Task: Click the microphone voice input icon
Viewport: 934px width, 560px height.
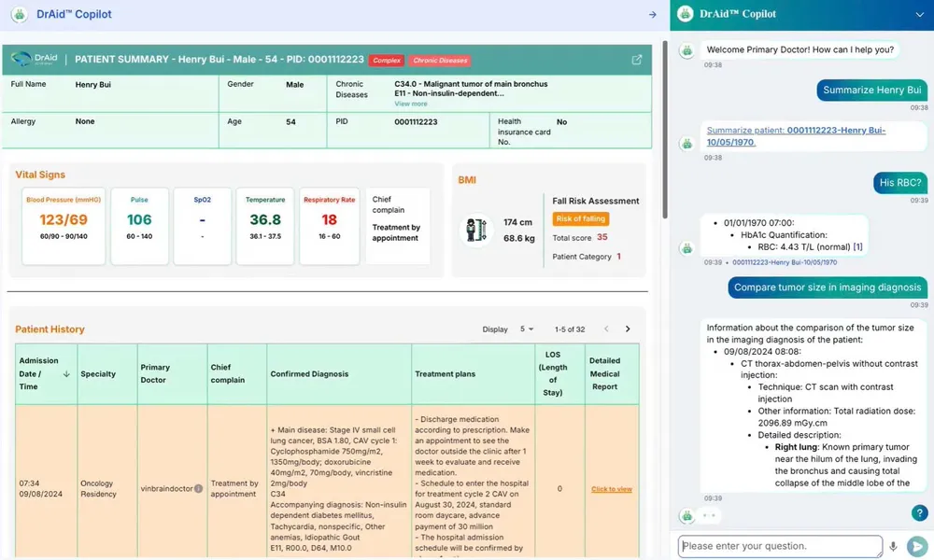Action: [x=894, y=547]
